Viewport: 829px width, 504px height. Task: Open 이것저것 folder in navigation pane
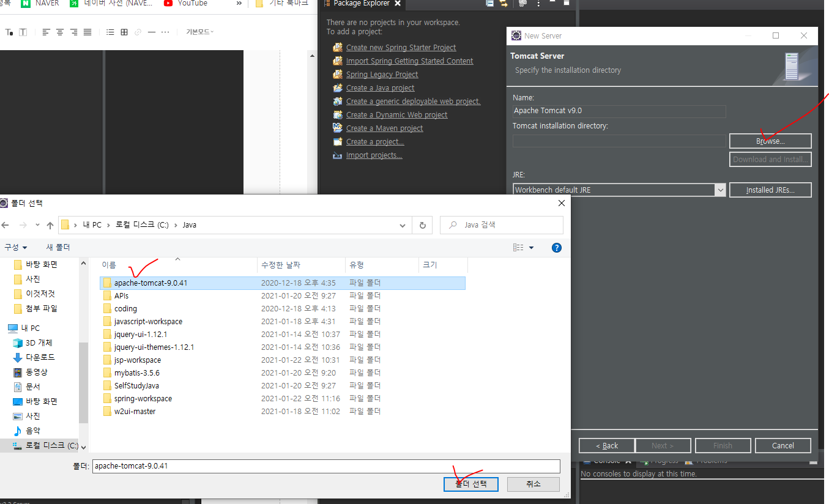point(34,294)
